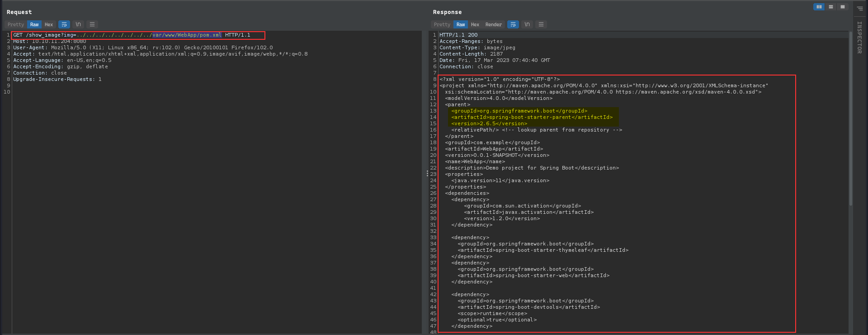
Task: Toggle show non-printable chars \n in Response panel
Action: pos(527,24)
